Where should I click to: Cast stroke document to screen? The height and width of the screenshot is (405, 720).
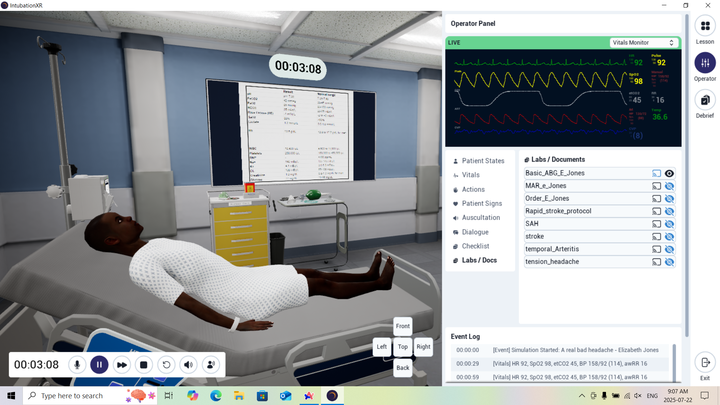pos(657,236)
